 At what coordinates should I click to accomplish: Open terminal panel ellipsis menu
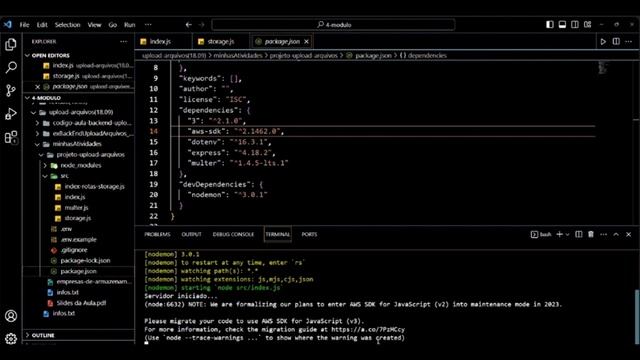coord(603,234)
